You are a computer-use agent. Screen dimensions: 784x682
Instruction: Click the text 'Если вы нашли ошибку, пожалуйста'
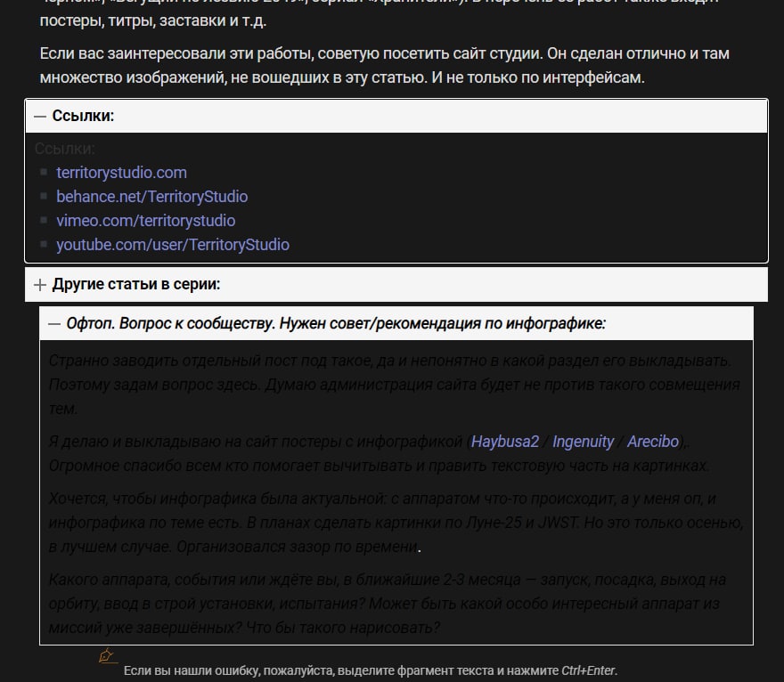pyautogui.click(x=230, y=670)
